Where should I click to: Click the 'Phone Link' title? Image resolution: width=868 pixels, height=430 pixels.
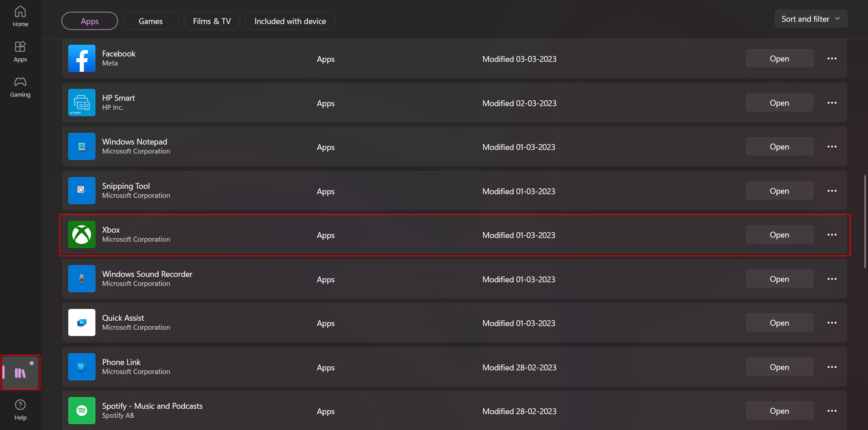click(x=121, y=362)
